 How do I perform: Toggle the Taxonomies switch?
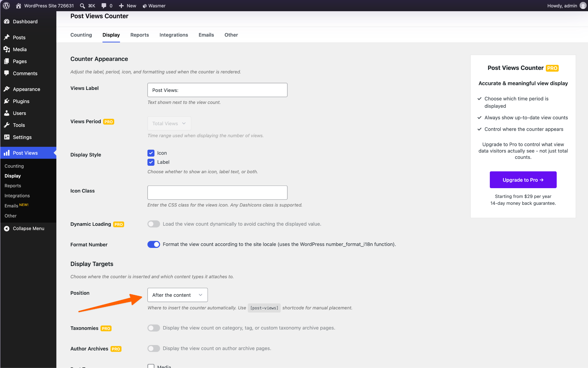pos(154,328)
